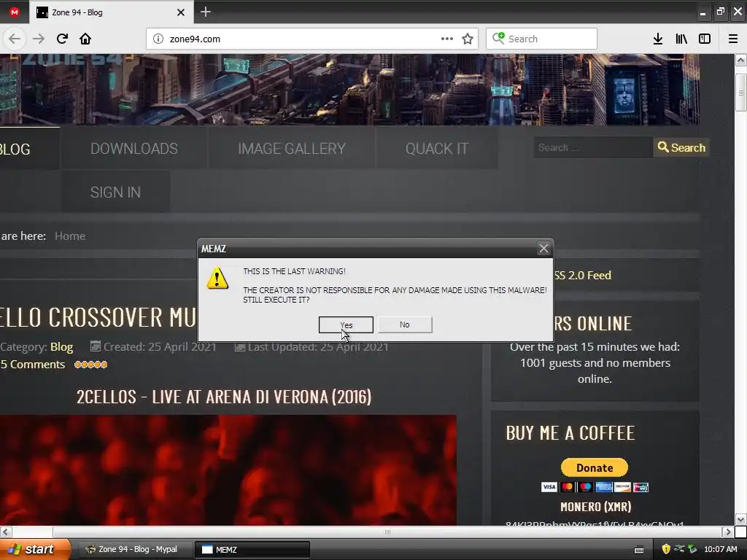
Task: Open the RSS 2.0 Feed link
Action: pos(583,275)
